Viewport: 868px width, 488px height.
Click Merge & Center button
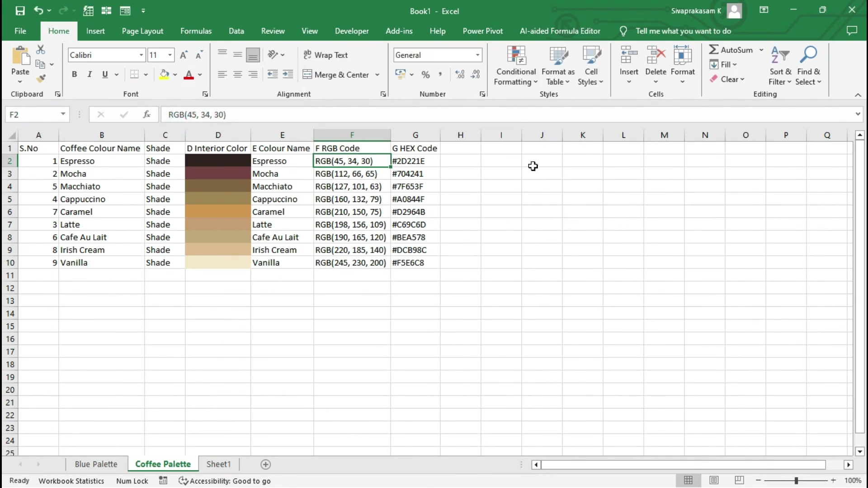tap(336, 75)
